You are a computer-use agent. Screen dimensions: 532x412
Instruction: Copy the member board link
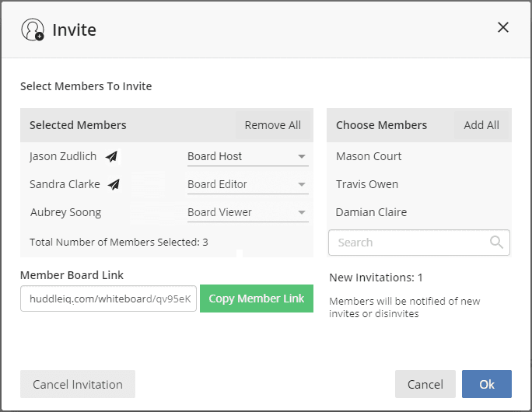[256, 299]
